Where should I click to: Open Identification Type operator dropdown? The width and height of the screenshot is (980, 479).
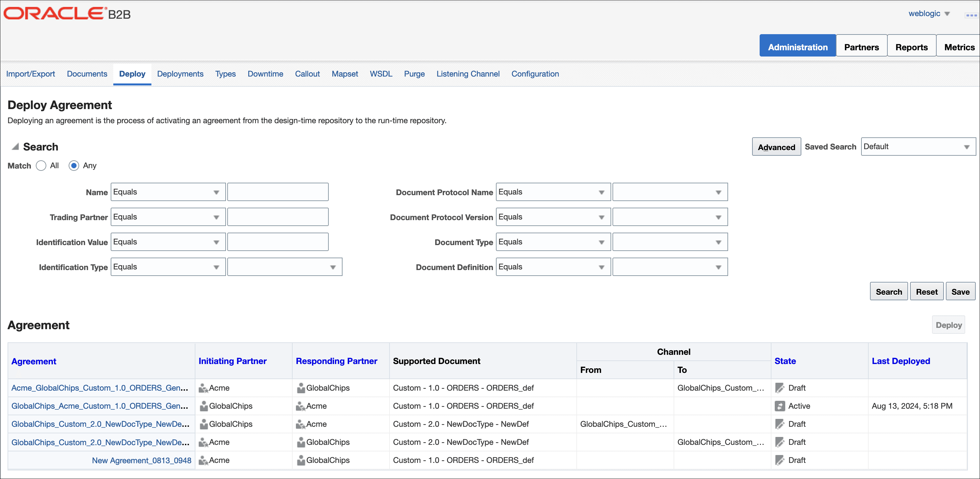click(168, 267)
